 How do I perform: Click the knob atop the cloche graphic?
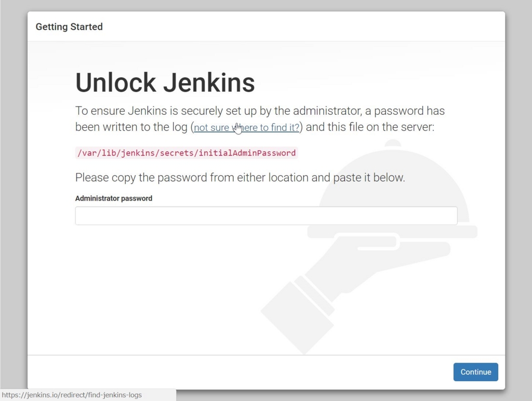pos(393,143)
